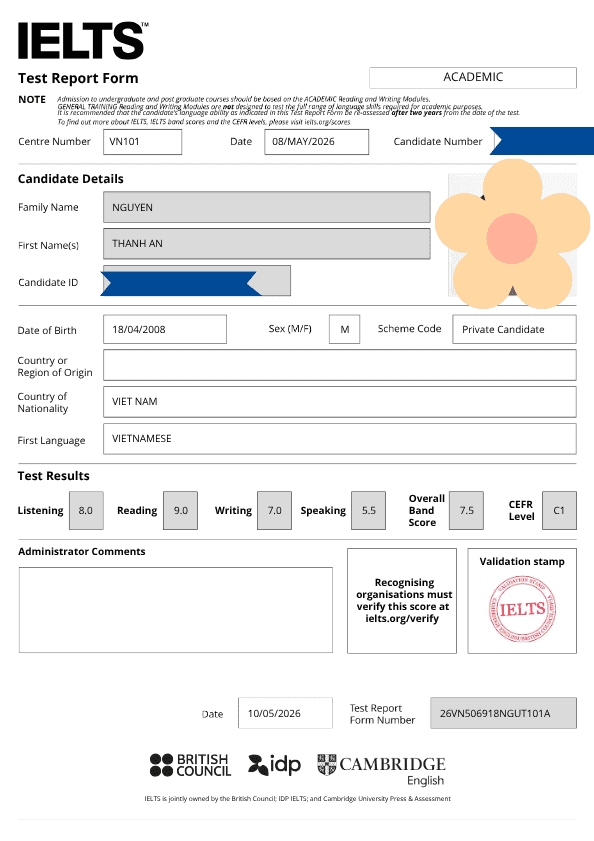This screenshot has width=594, height=841.
Task: Click the Listening score box 8.0
Action: coord(86,511)
